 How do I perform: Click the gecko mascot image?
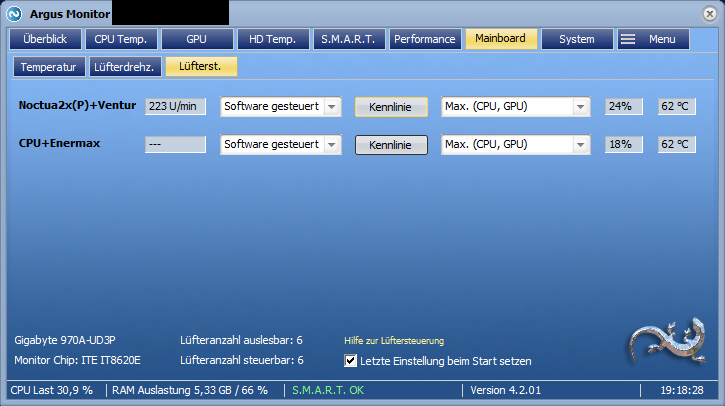668,341
